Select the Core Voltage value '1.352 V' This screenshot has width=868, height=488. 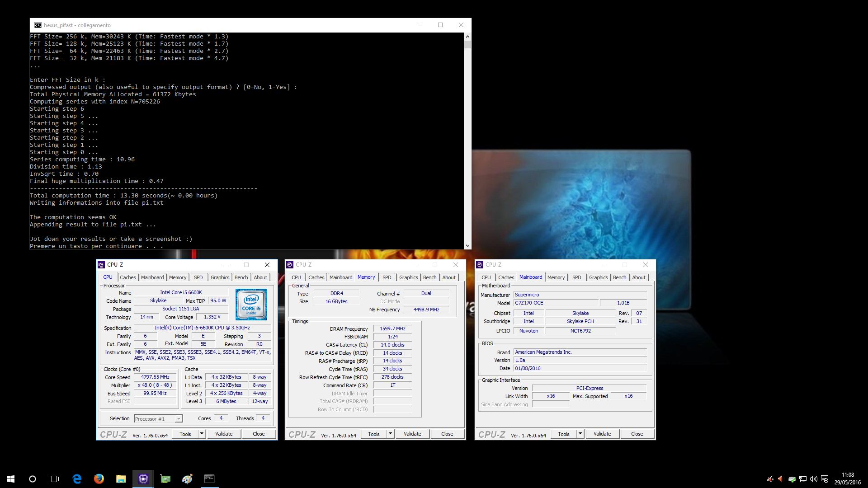[x=212, y=317]
